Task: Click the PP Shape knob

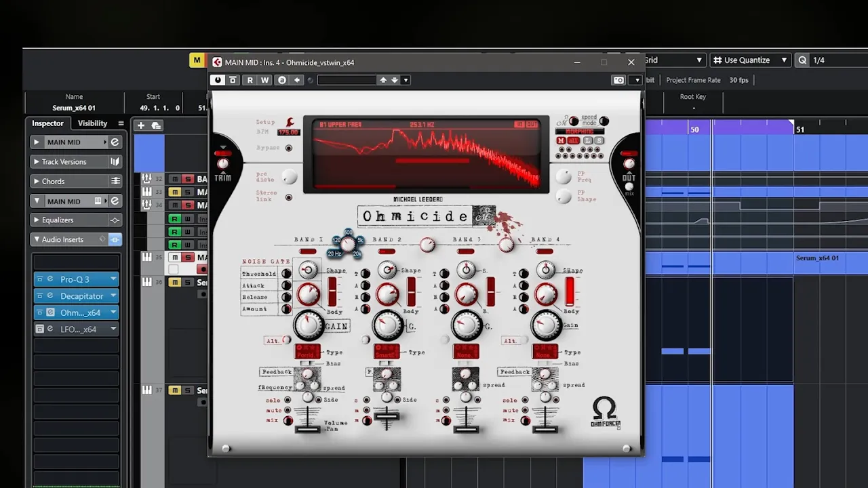Action: click(x=564, y=197)
